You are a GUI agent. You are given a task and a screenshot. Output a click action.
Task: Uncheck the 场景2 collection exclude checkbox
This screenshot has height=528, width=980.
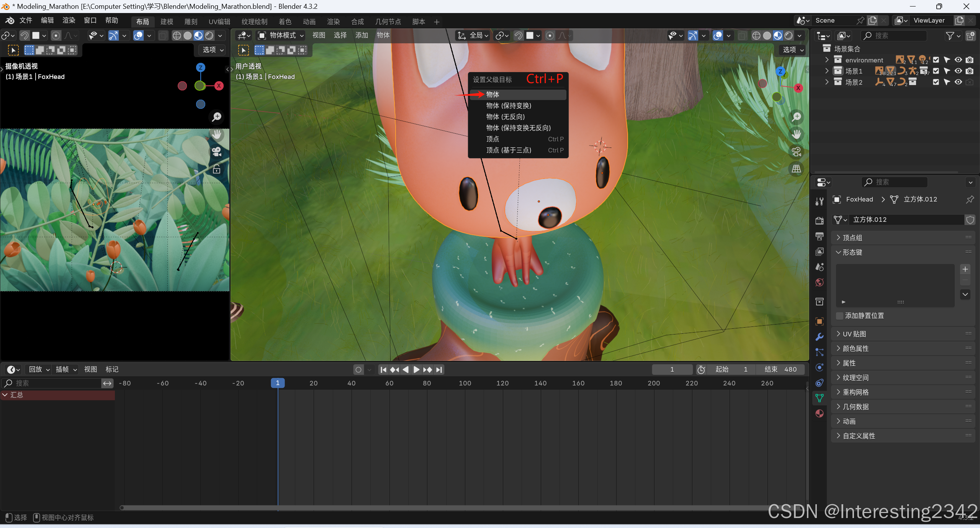point(936,82)
